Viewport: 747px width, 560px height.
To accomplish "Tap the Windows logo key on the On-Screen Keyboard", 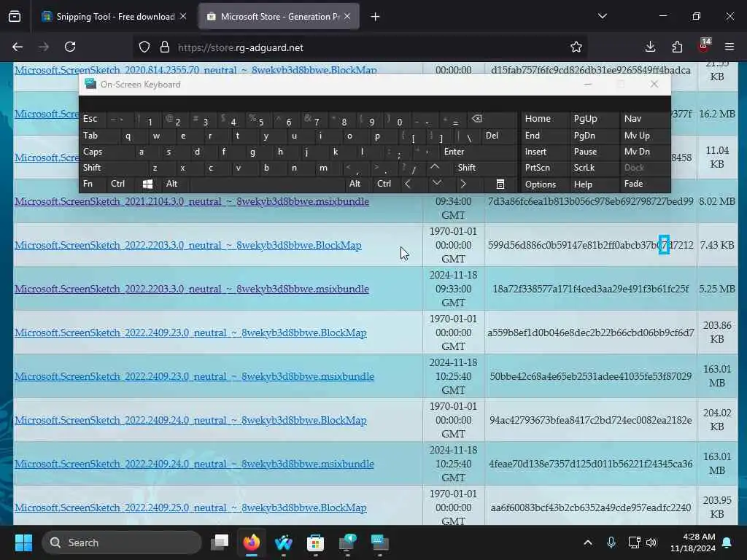I will coord(147,184).
